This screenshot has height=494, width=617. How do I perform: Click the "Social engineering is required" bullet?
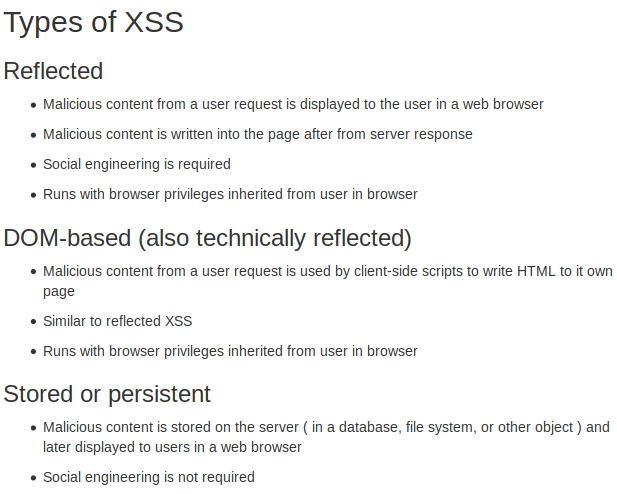pyautogui.click(x=137, y=164)
